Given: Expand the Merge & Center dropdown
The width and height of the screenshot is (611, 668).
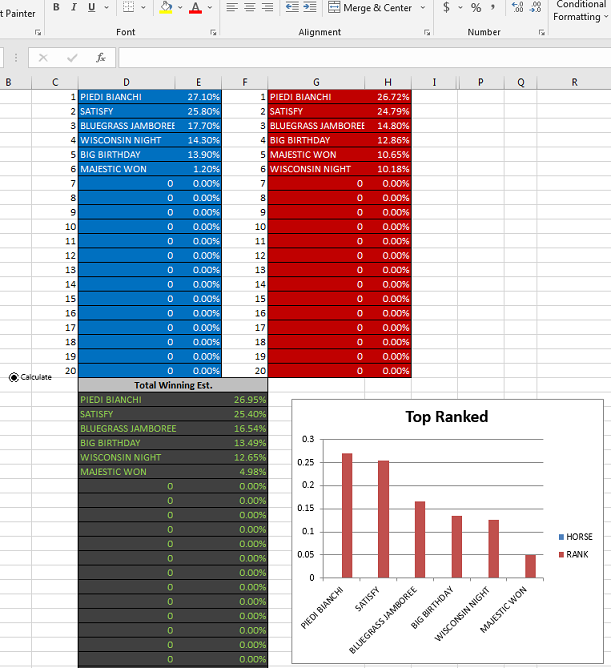Looking at the screenshot, I should (x=423, y=8).
